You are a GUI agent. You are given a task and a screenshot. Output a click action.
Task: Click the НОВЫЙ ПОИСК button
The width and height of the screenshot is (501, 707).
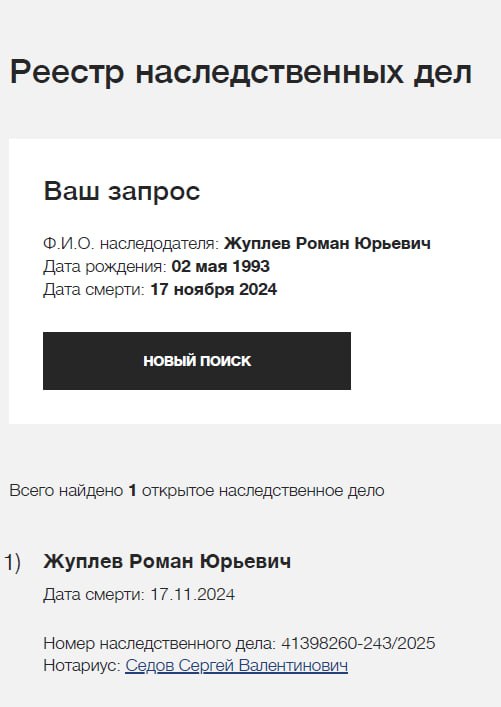tap(197, 361)
